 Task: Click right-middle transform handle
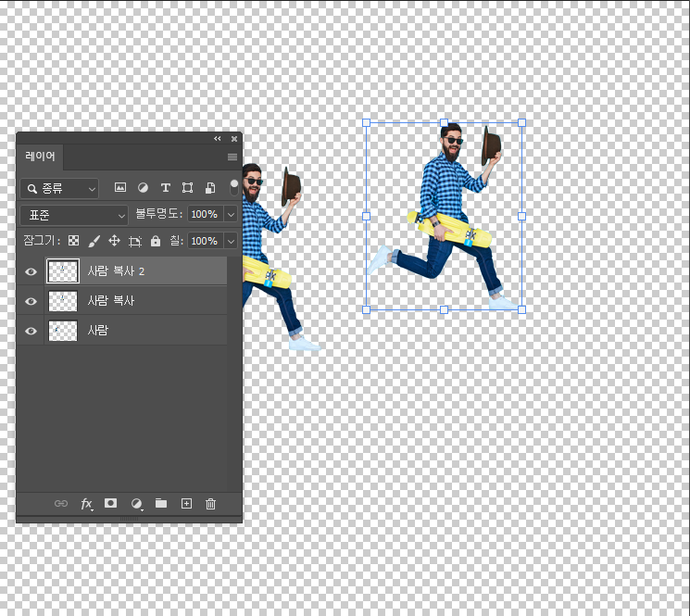click(x=521, y=216)
